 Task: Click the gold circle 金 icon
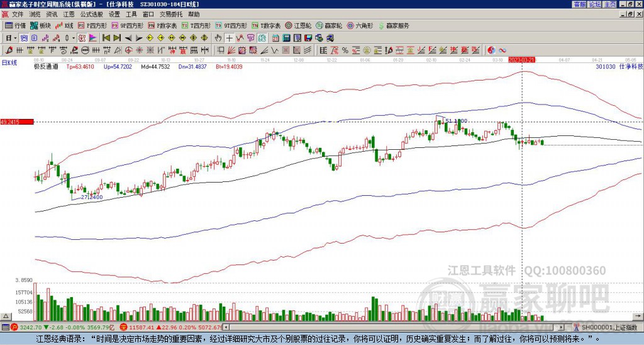(x=367, y=50)
